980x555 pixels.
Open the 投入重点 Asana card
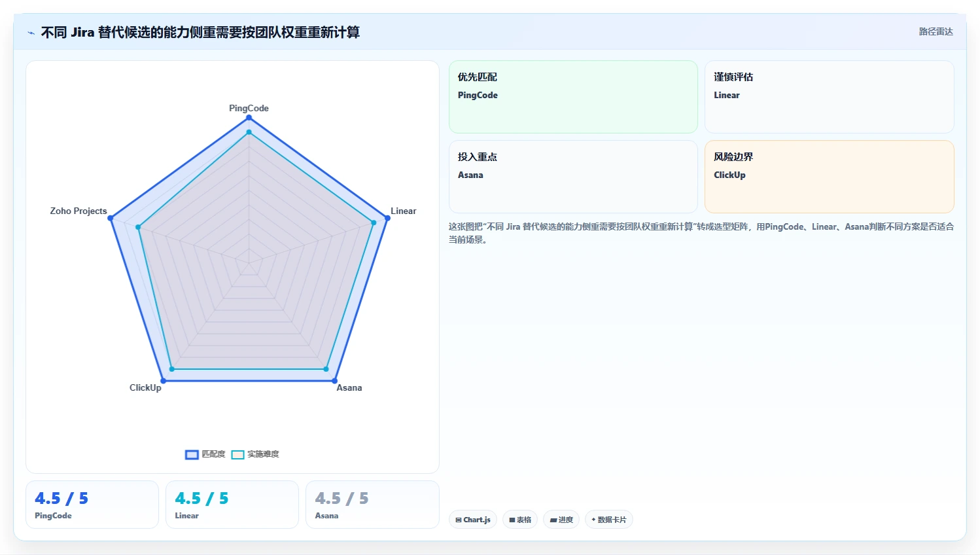tap(573, 177)
